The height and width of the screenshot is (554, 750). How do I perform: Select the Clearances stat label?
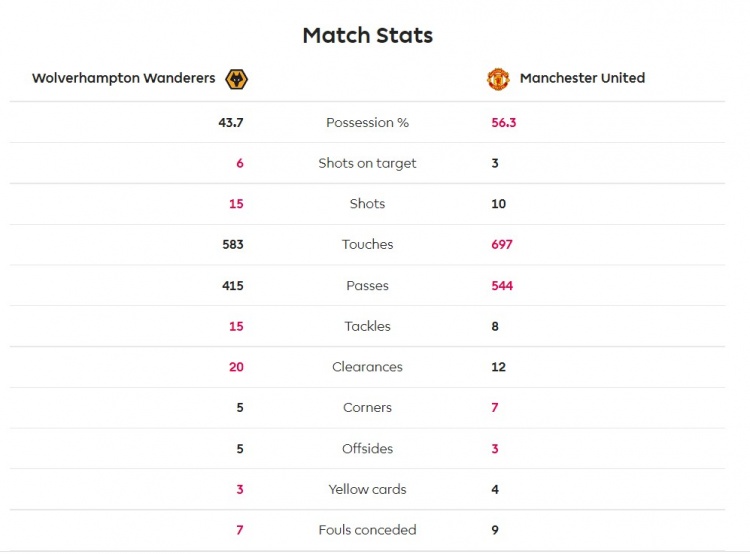[x=367, y=367]
